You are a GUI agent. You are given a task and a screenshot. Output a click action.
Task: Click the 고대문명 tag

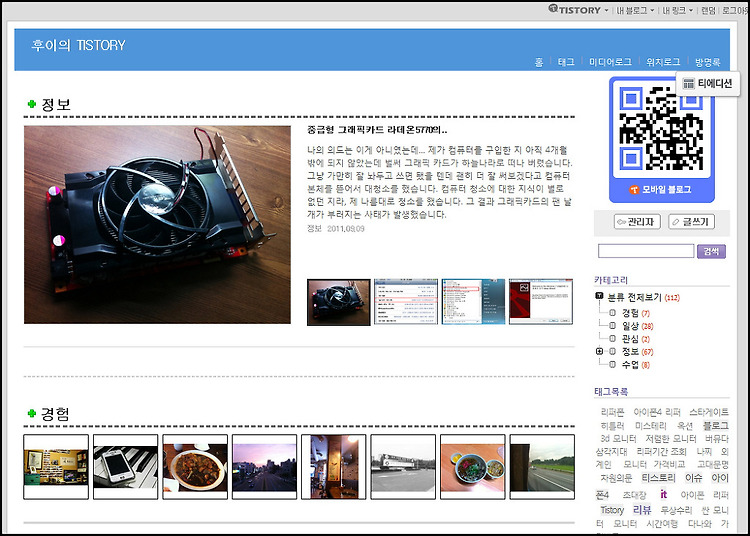tap(713, 464)
